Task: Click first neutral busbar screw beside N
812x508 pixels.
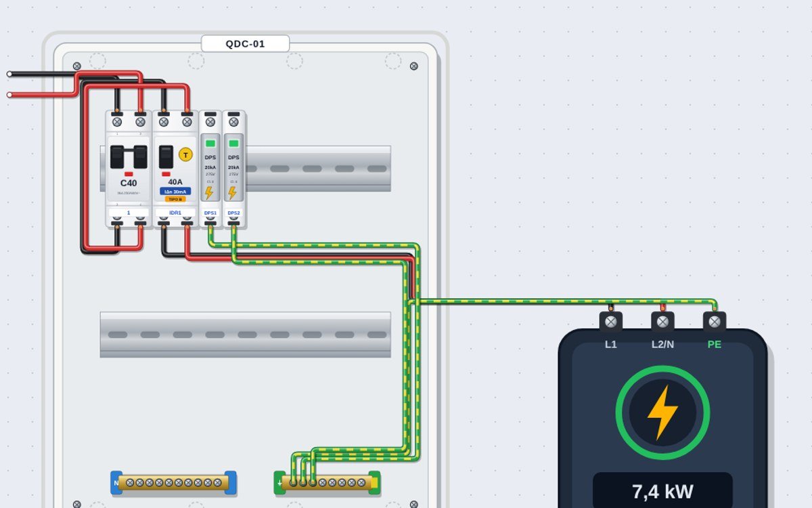Action: [x=130, y=483]
